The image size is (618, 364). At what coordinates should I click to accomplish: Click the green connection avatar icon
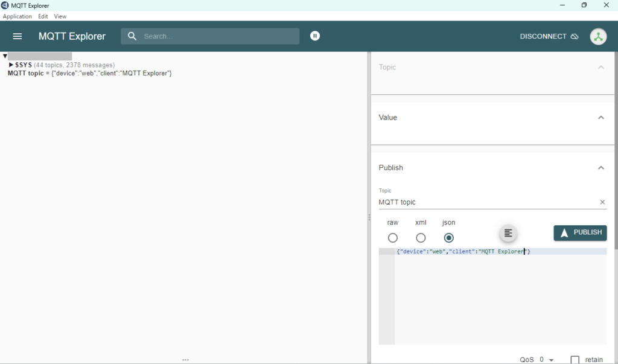pos(598,36)
